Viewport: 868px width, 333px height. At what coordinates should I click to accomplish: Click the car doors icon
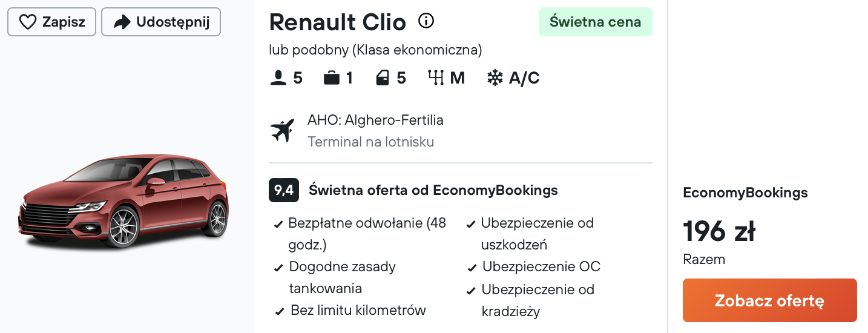[382, 78]
